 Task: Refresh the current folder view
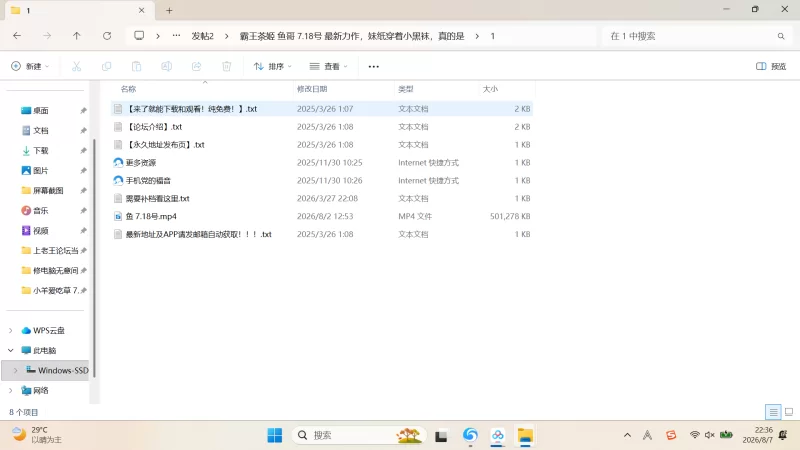107,36
